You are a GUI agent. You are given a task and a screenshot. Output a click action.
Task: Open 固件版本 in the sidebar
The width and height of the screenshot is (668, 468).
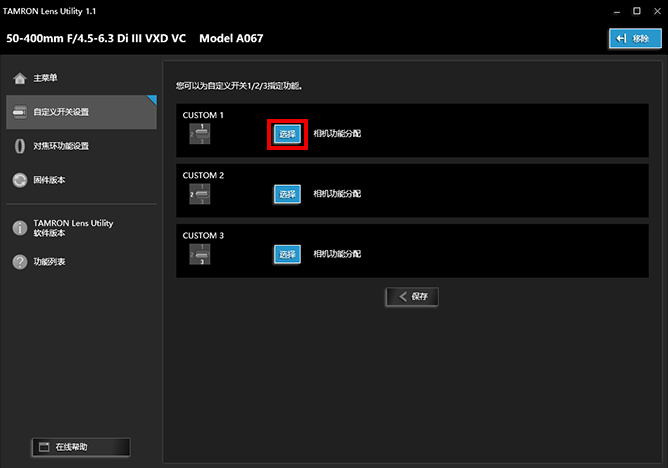tap(81, 180)
